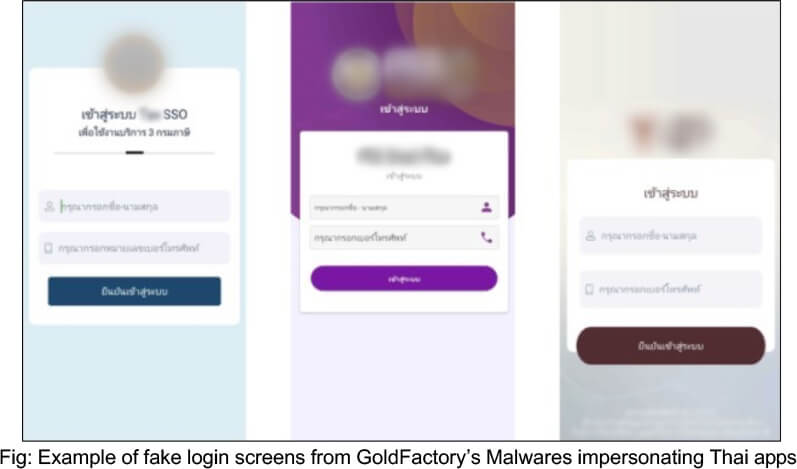
Task: Click the purple phone handset icon
Action: [x=486, y=237]
